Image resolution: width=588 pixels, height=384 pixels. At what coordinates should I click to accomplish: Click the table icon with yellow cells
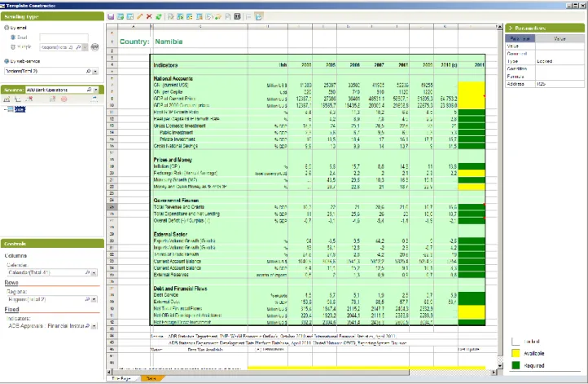(x=190, y=16)
